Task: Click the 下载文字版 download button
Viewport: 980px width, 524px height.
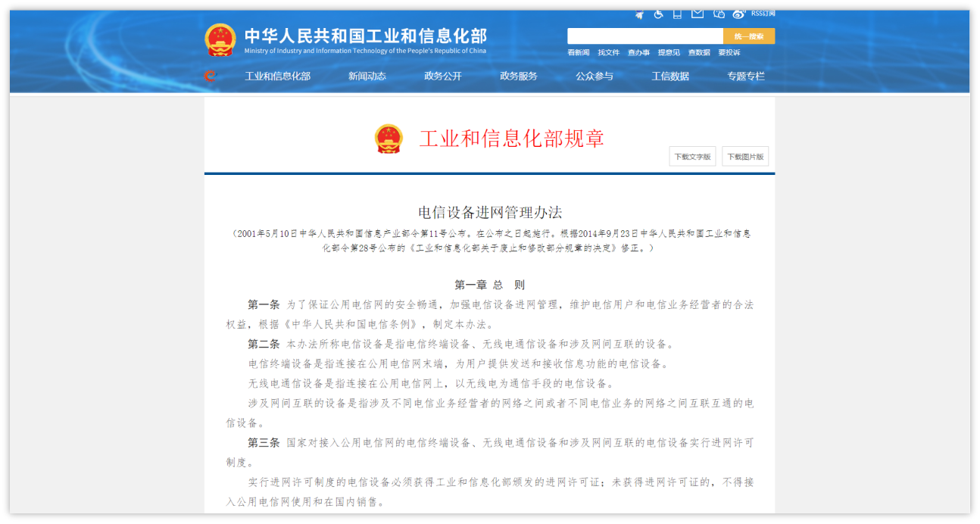Action: (691, 156)
